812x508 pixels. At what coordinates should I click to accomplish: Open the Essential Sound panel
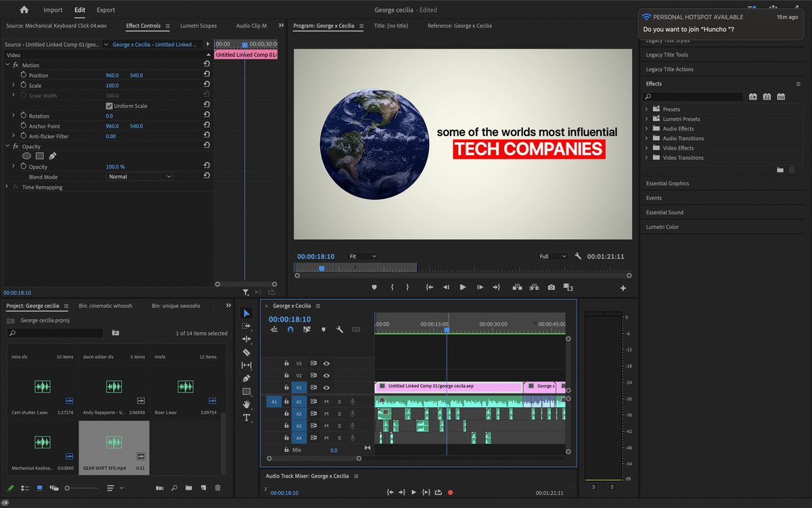pyautogui.click(x=664, y=213)
